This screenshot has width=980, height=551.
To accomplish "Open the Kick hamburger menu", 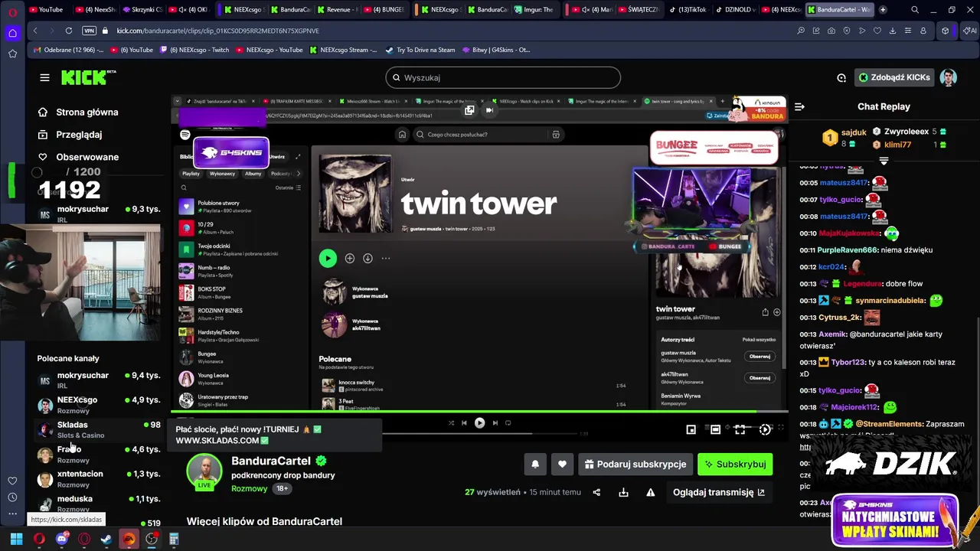I will [44, 77].
